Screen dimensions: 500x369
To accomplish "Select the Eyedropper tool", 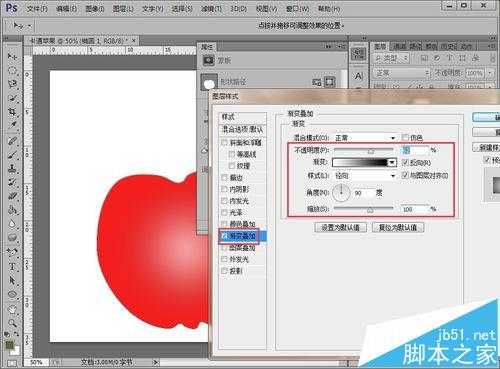I will pyautogui.click(x=12, y=125).
